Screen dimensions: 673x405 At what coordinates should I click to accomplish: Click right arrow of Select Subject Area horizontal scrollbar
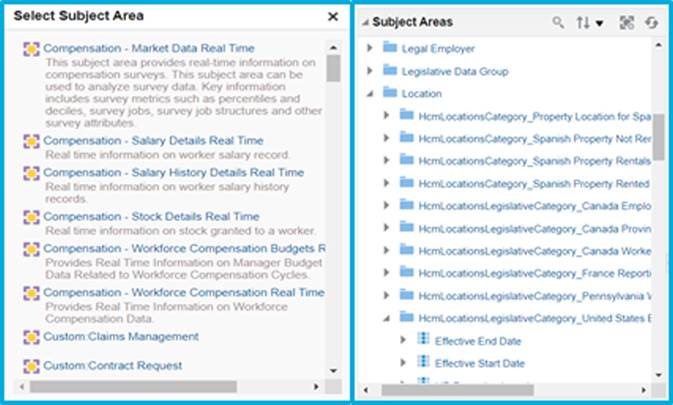point(316,387)
